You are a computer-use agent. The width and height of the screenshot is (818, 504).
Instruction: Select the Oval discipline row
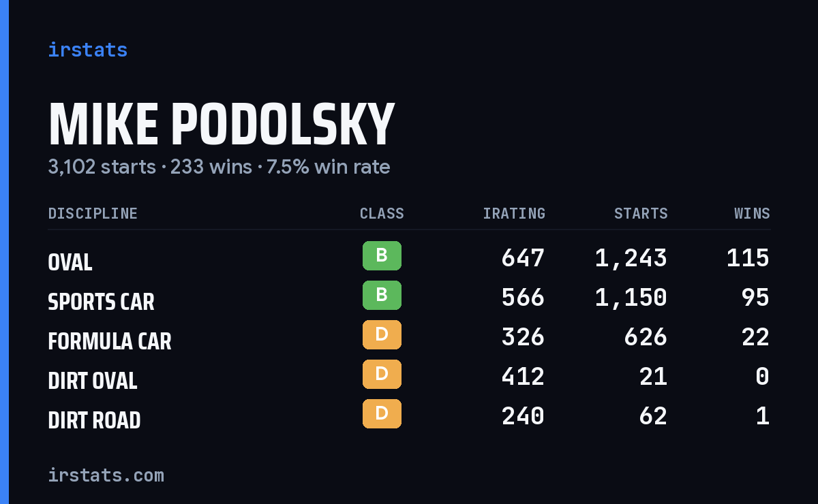409,258
